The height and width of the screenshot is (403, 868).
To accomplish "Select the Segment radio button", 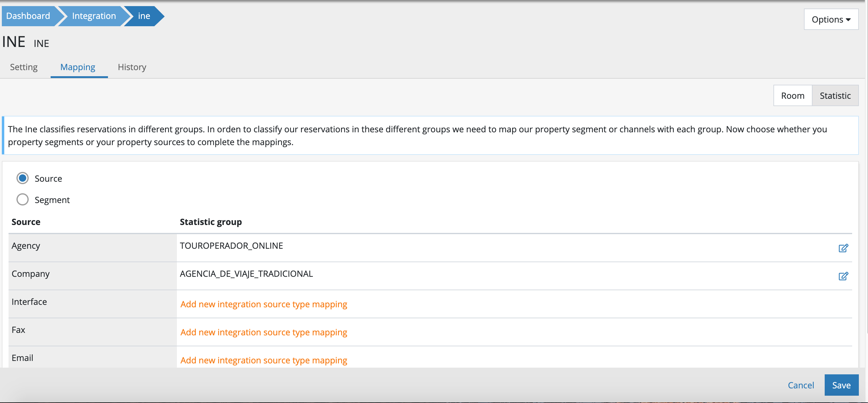I will [23, 200].
